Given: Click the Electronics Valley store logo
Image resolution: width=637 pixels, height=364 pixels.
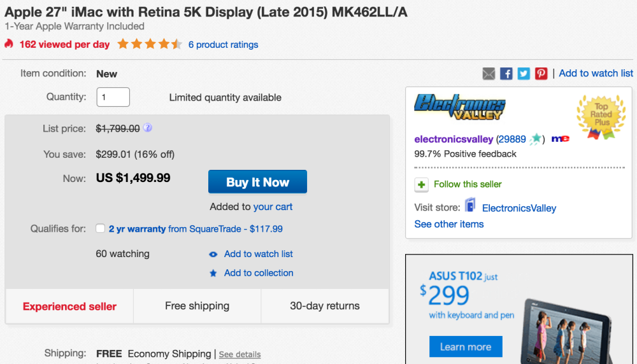Looking at the screenshot, I should 459,107.
